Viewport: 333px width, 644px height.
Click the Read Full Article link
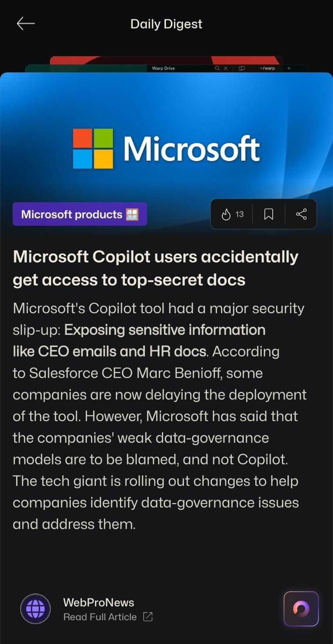pos(100,617)
